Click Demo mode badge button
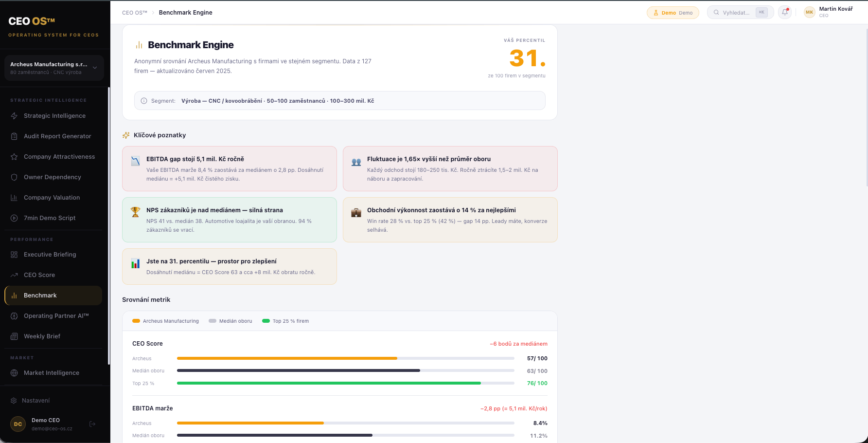Image resolution: width=868 pixels, height=443 pixels. click(x=673, y=13)
